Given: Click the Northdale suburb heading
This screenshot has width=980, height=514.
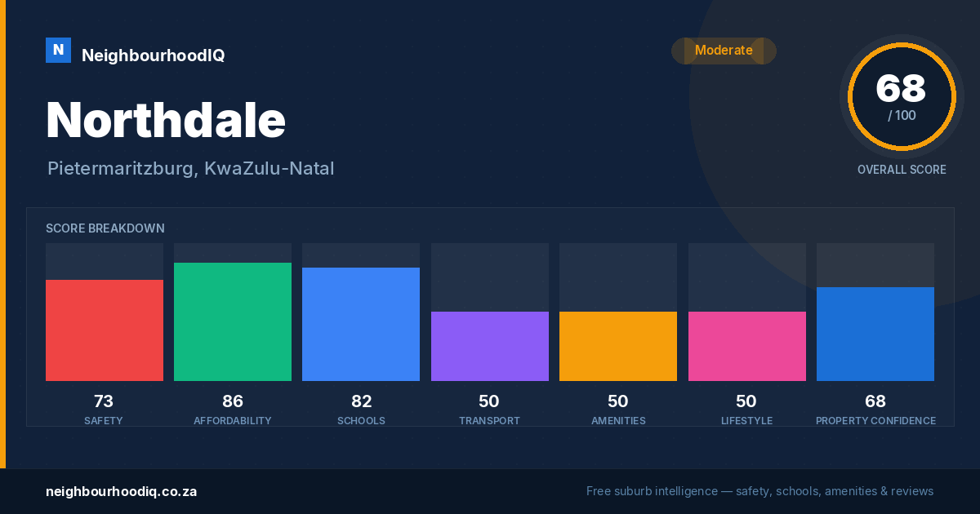Looking at the screenshot, I should [x=166, y=120].
